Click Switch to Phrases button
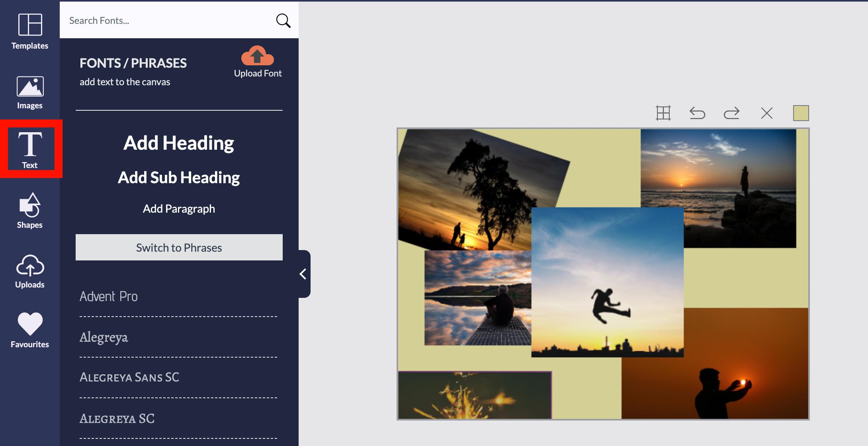 pos(179,247)
